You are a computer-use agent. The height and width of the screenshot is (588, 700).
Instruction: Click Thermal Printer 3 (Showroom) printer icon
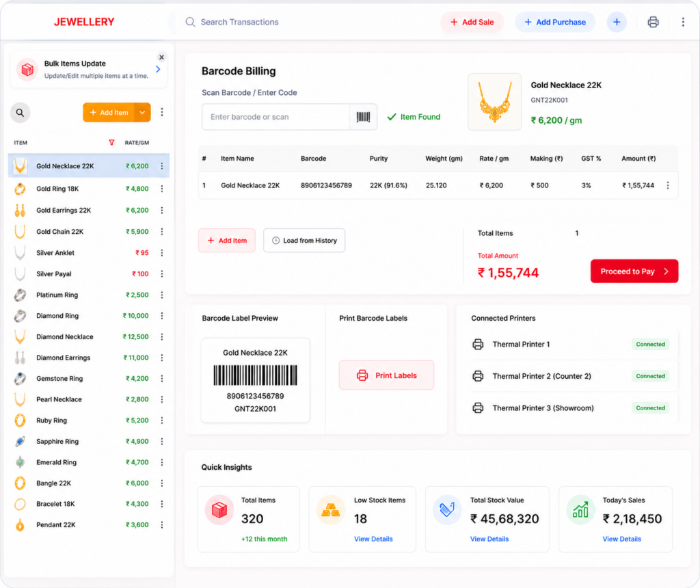(x=478, y=407)
